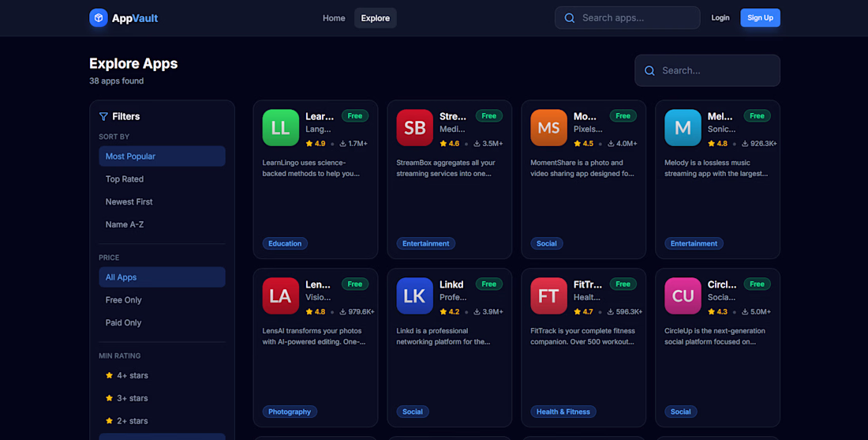Focus the 'Search apps...' top field
Viewport: 868px width, 440px height.
point(627,17)
